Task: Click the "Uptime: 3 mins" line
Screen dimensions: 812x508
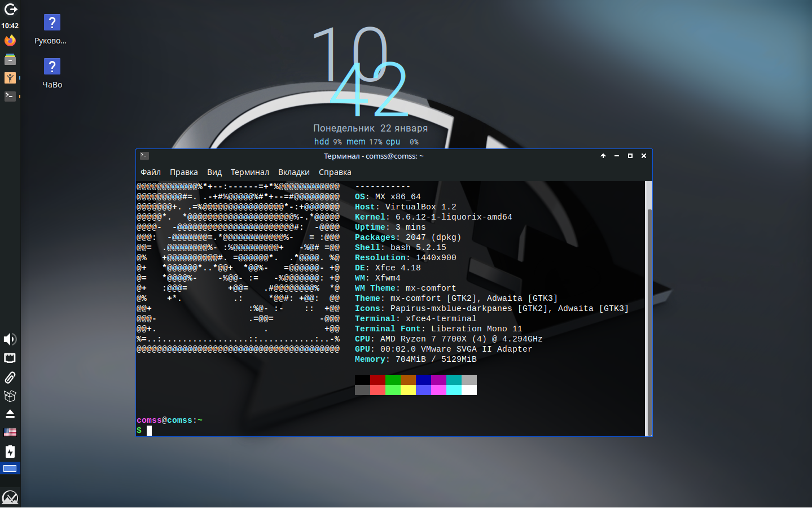Action: pyautogui.click(x=390, y=227)
